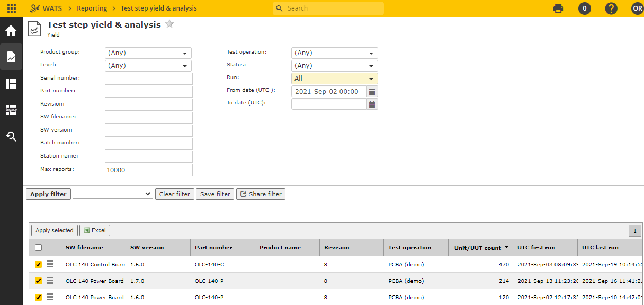Click the Revision input field
Image resolution: width=644 pixels, height=305 pixels.
149,104
